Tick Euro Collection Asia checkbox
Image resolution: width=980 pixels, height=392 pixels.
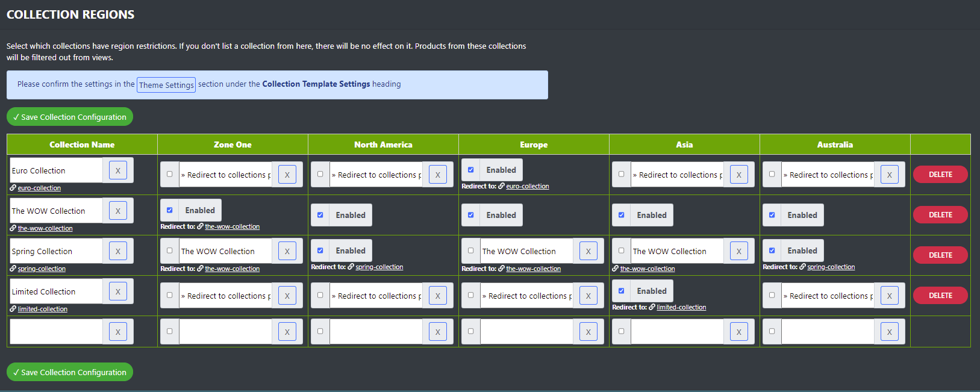point(621,174)
